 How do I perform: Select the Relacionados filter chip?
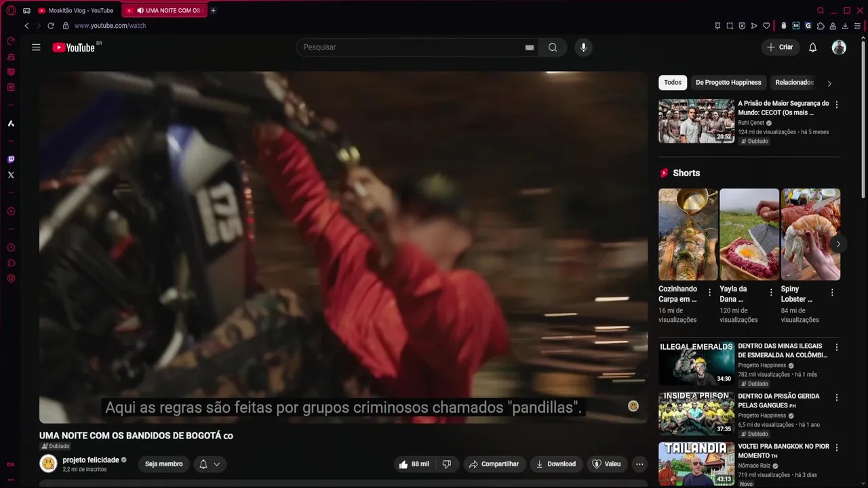click(x=794, y=83)
